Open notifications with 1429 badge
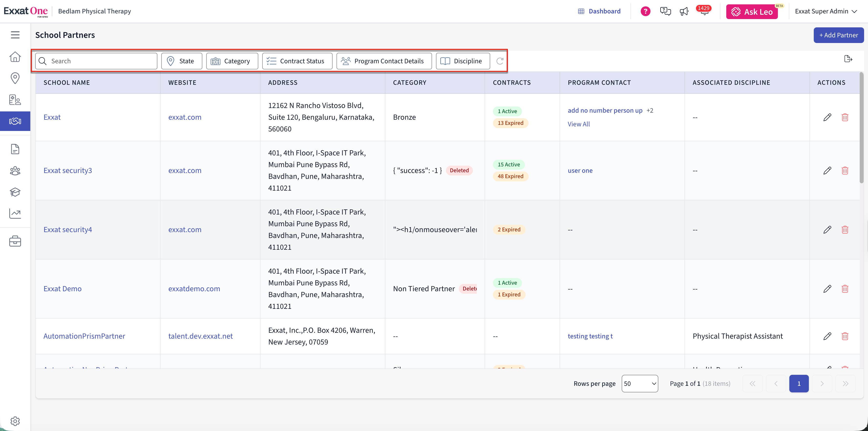Image resolution: width=868 pixels, height=431 pixels. (704, 11)
